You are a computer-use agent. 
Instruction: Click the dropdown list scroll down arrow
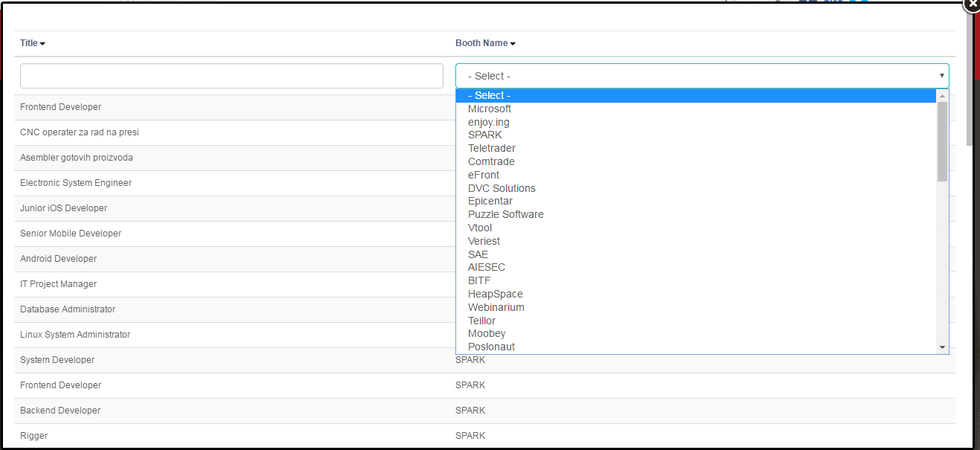click(x=943, y=347)
